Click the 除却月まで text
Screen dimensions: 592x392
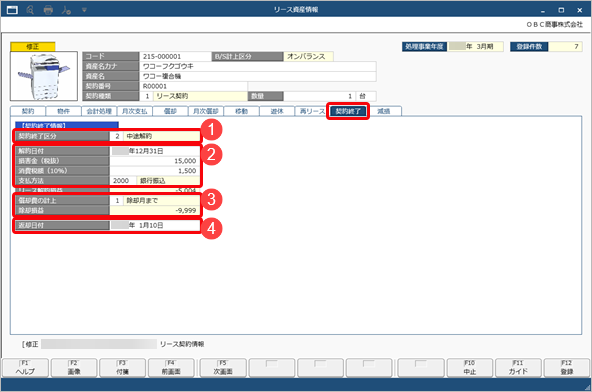pos(142,201)
